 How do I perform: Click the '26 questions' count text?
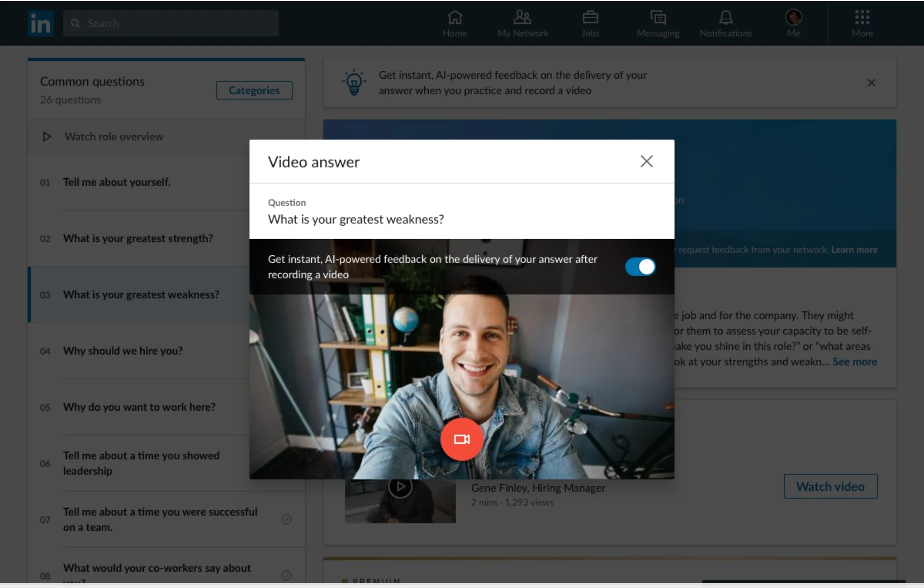pyautogui.click(x=70, y=100)
